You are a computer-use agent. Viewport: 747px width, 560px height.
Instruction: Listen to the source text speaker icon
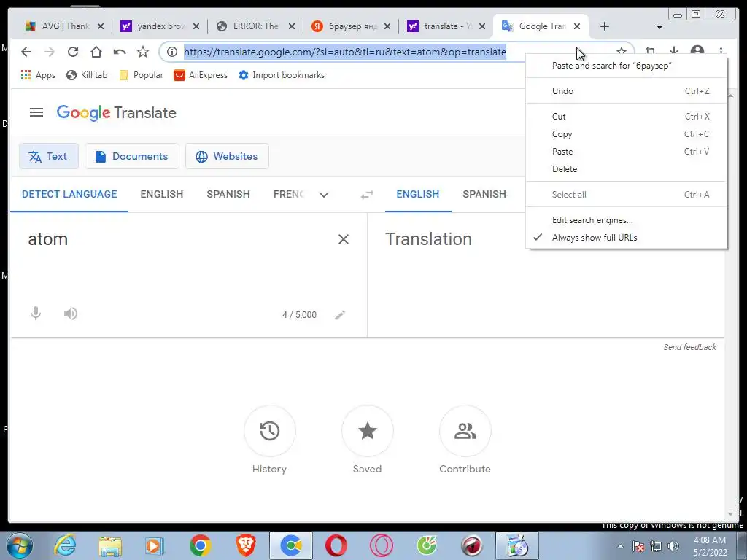point(71,314)
